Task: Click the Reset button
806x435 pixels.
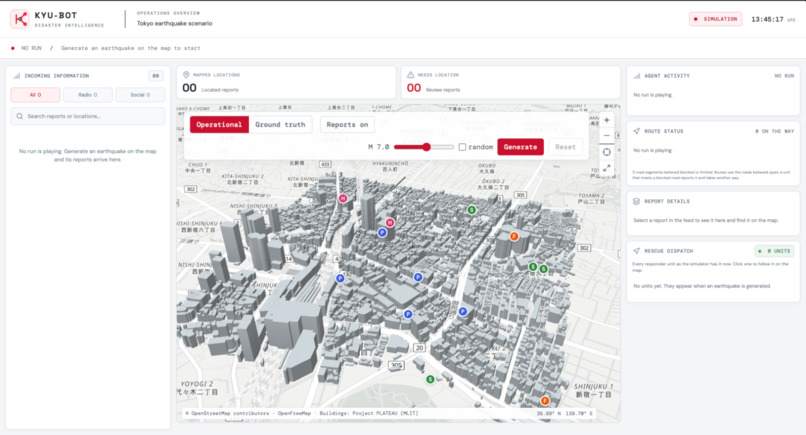Action: tap(565, 147)
